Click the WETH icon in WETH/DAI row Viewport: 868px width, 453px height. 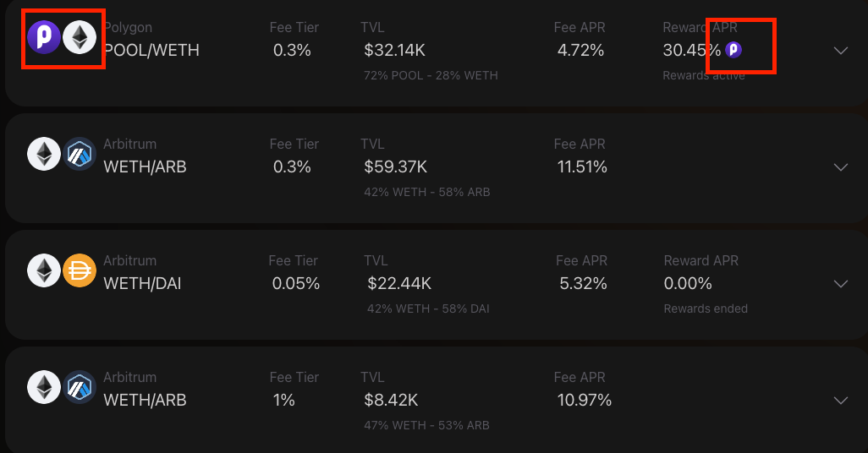(44, 271)
